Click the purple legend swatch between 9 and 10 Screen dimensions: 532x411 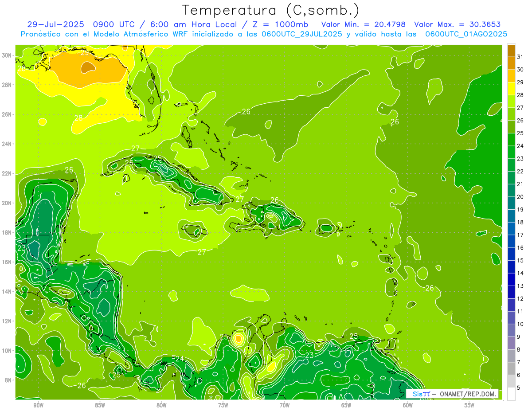(x=511, y=331)
